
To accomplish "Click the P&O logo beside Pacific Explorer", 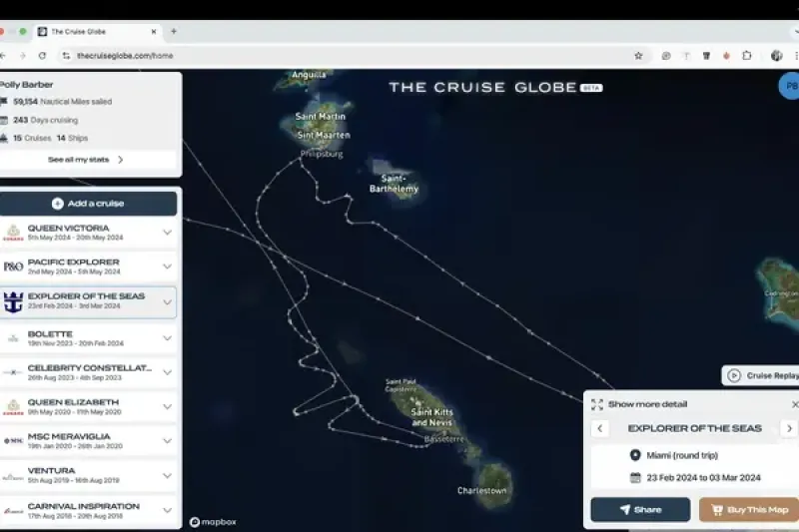I will pyautogui.click(x=13, y=266).
